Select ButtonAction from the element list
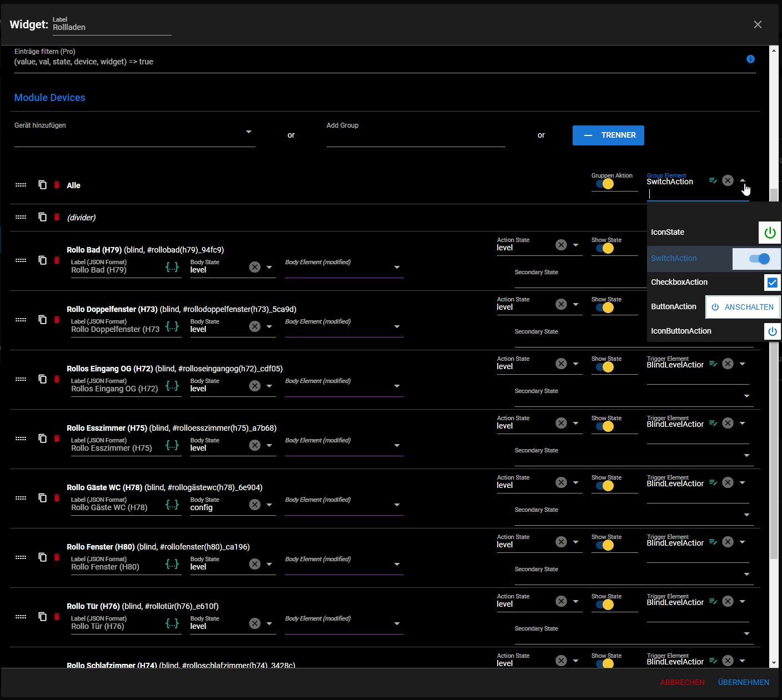 point(714,307)
